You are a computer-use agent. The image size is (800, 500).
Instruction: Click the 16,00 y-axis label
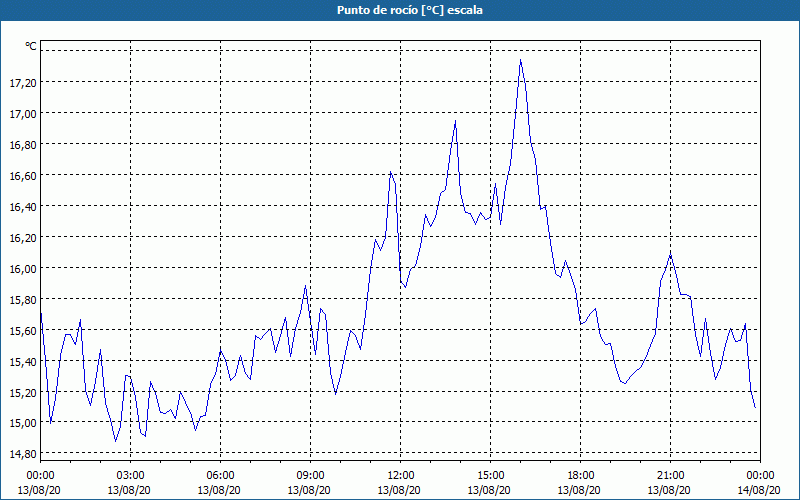pyautogui.click(x=23, y=268)
